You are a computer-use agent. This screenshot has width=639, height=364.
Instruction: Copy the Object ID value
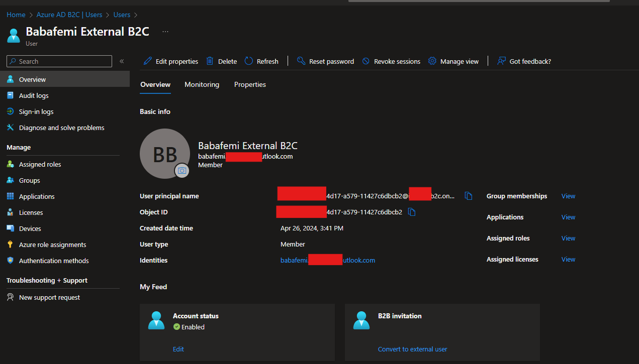412,212
